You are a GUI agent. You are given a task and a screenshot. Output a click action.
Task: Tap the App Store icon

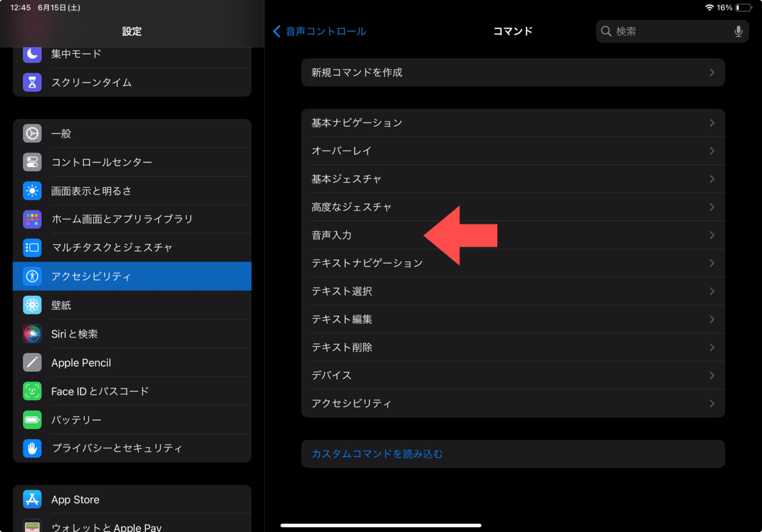(x=32, y=500)
